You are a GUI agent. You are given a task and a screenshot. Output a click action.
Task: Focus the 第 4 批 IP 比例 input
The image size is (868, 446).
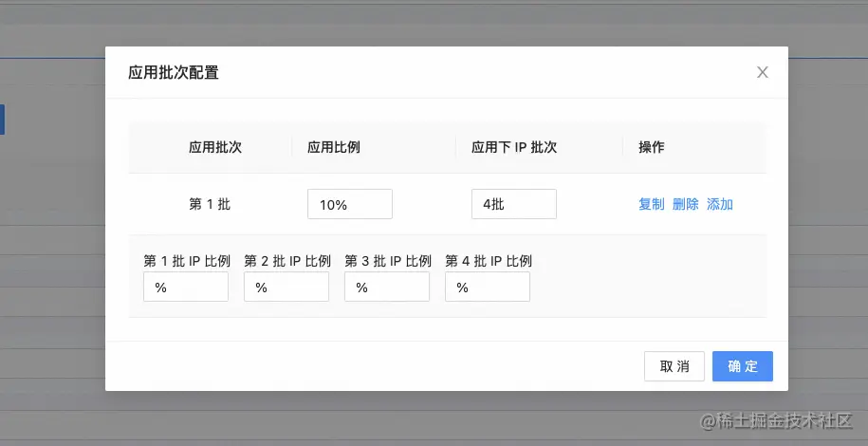pyautogui.click(x=488, y=287)
